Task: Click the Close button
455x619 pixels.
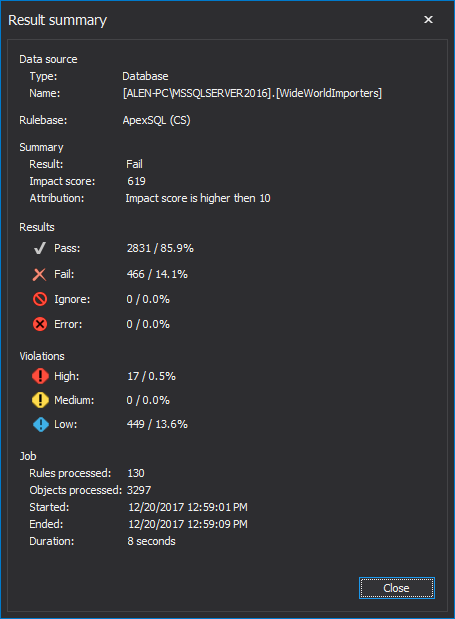Action: click(x=397, y=588)
